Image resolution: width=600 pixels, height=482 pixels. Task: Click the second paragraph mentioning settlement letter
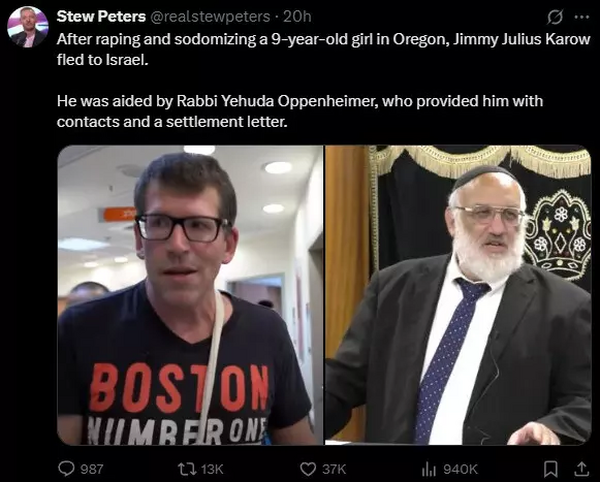click(x=300, y=111)
